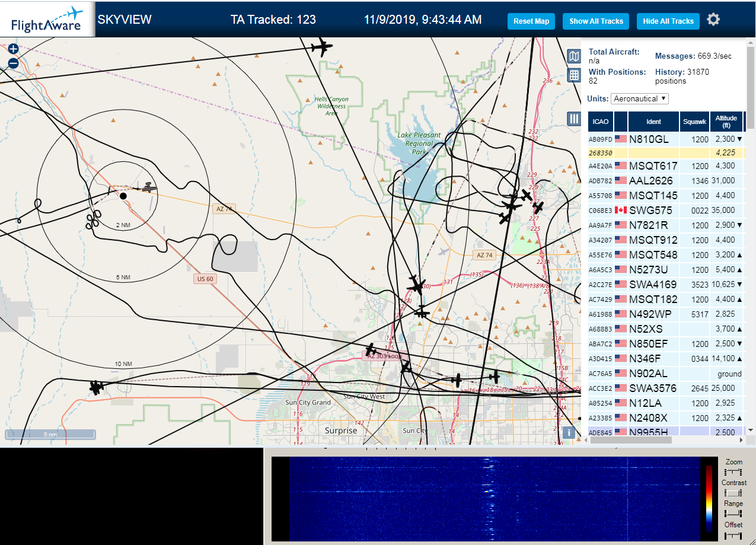Toggle sidebar with the columns icon
The width and height of the screenshot is (756, 545).
click(x=573, y=119)
